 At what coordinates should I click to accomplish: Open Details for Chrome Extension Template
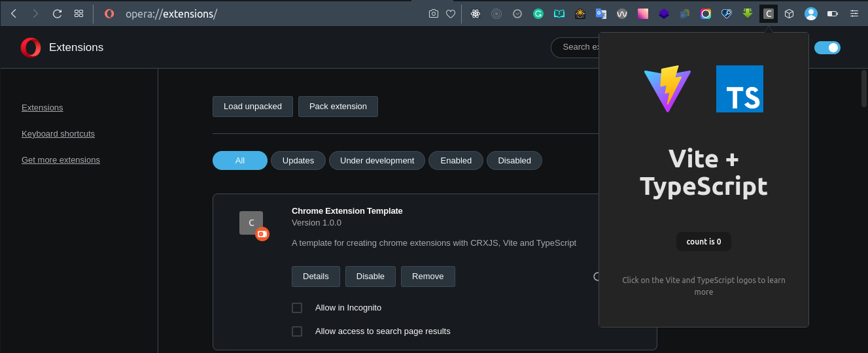point(316,277)
